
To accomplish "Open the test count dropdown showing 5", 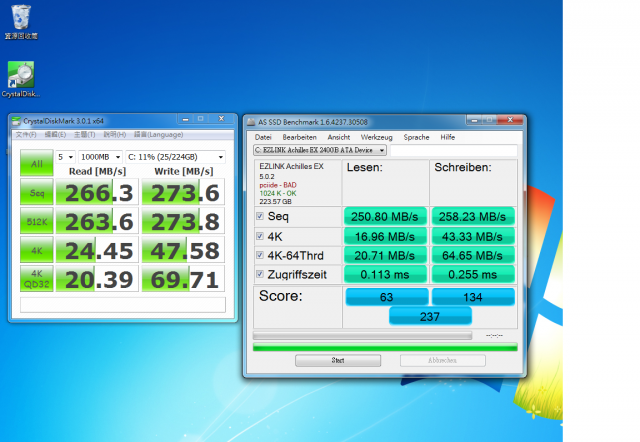I will [x=66, y=157].
